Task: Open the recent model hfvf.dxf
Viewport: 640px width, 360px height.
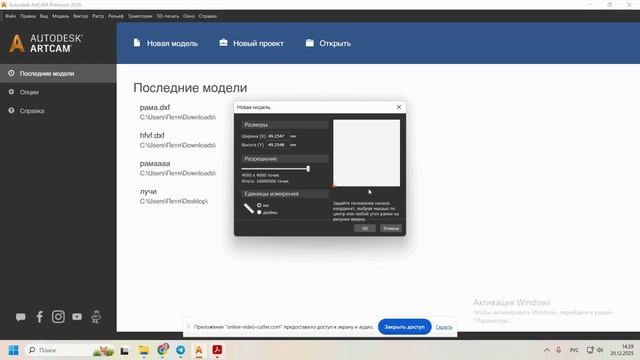Action: pos(178,140)
